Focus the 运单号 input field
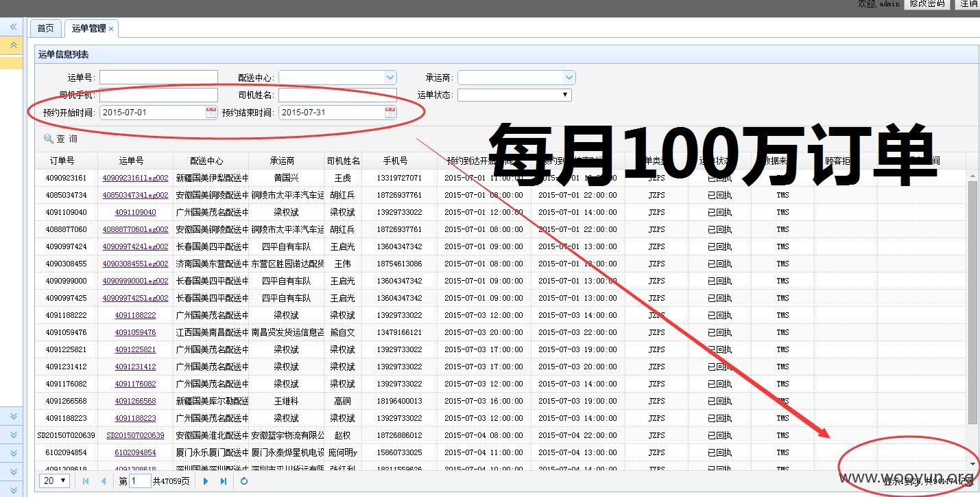 pos(158,78)
